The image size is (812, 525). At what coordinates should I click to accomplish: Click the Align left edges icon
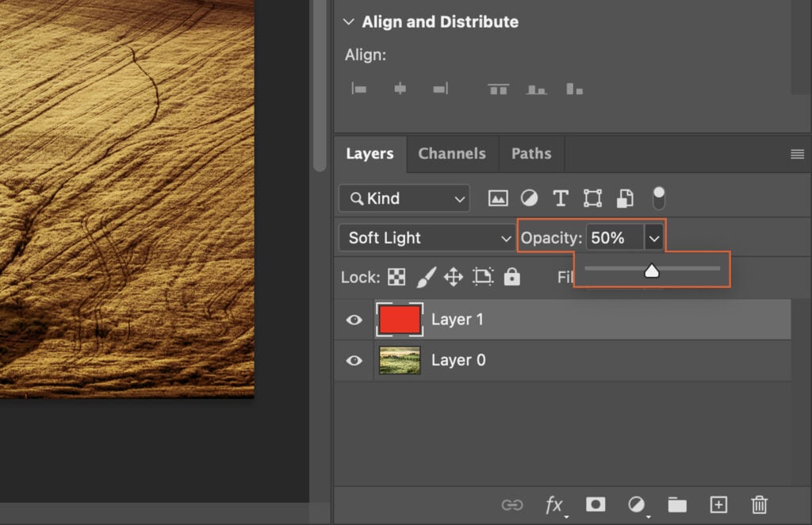pyautogui.click(x=358, y=88)
